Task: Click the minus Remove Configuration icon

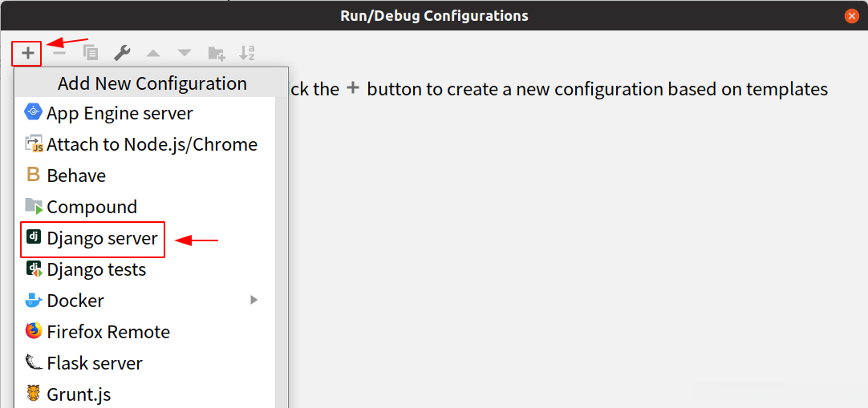Action: (59, 53)
